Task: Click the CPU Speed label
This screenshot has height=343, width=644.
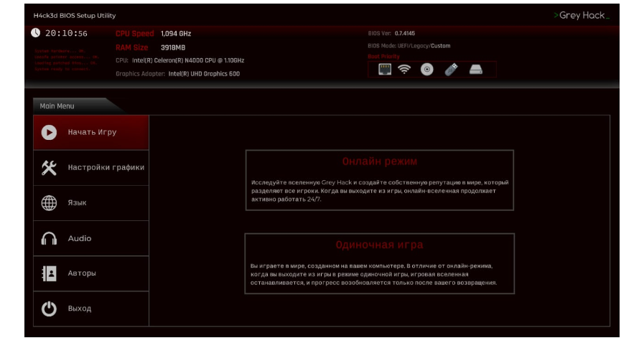Action: (x=135, y=34)
